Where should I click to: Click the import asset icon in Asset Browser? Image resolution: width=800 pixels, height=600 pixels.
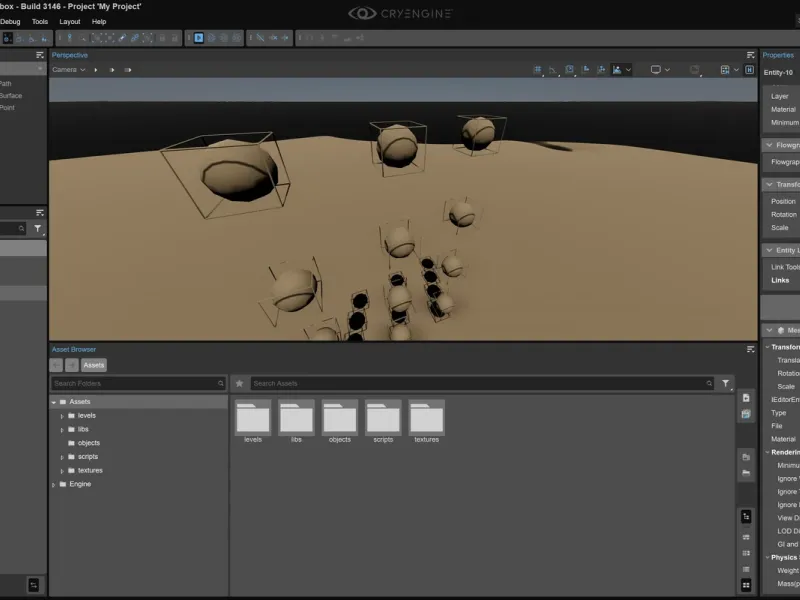(x=746, y=398)
